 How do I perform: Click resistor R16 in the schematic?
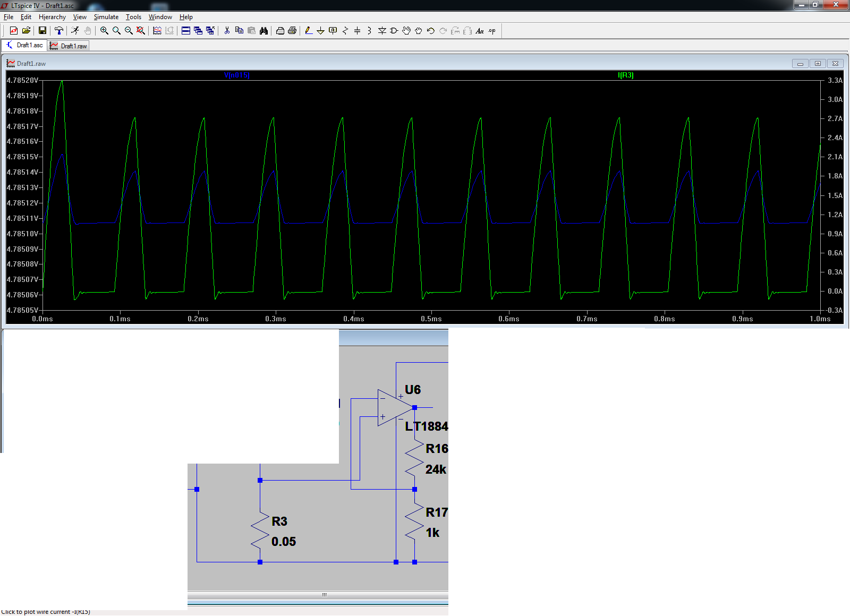click(x=414, y=459)
